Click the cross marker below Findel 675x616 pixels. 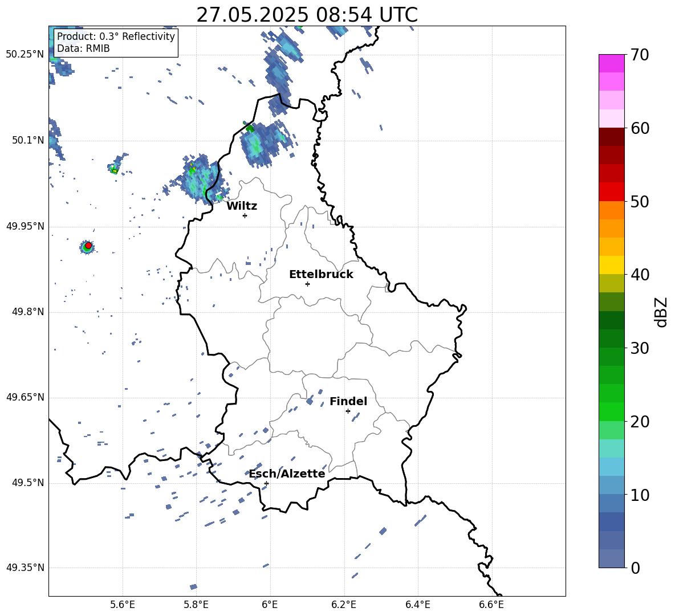coord(348,411)
